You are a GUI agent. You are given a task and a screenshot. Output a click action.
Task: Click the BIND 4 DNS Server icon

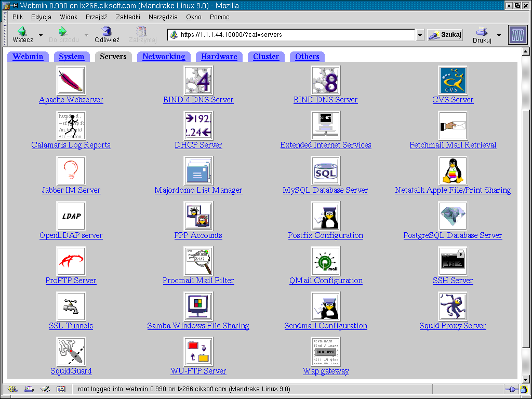[x=198, y=81]
